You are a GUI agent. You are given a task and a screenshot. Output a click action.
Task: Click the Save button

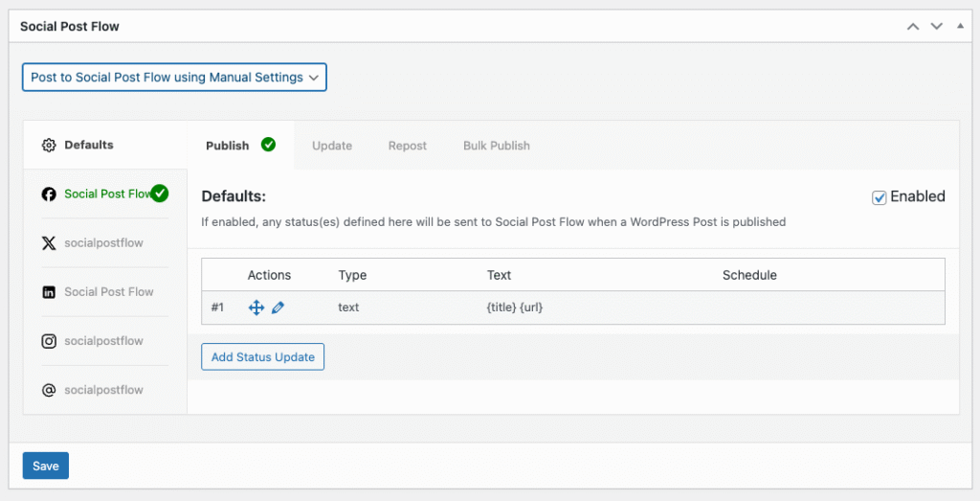pyautogui.click(x=46, y=466)
